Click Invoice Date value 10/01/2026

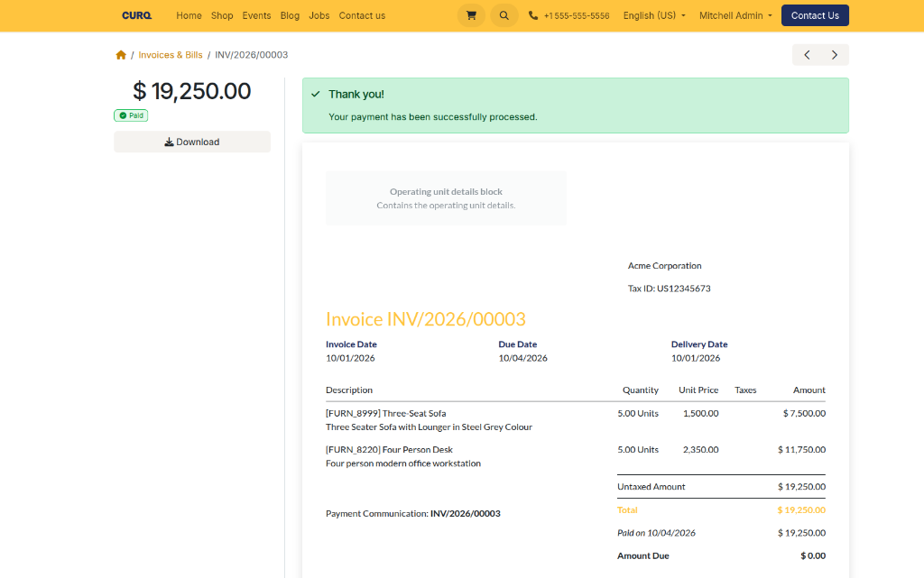(350, 358)
